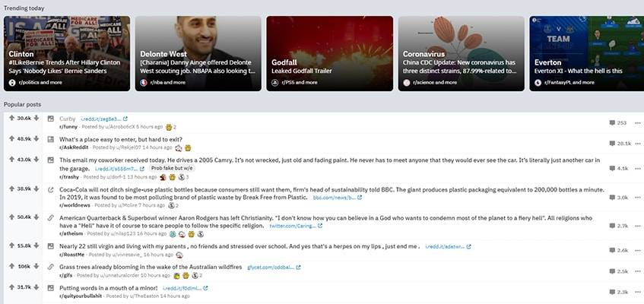Screen dimensions: 644x304
Task: Downvote the Aaron Rodgers atheism post
Action: (36, 217)
